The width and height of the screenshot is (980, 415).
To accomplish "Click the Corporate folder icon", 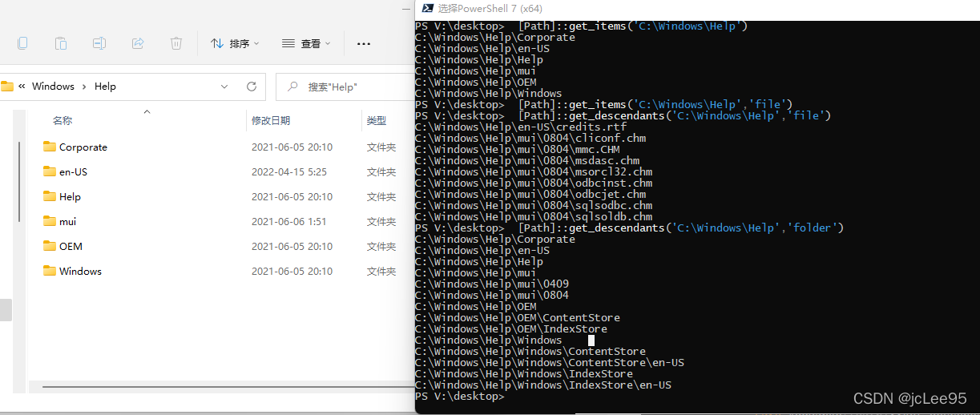I will 50,147.
